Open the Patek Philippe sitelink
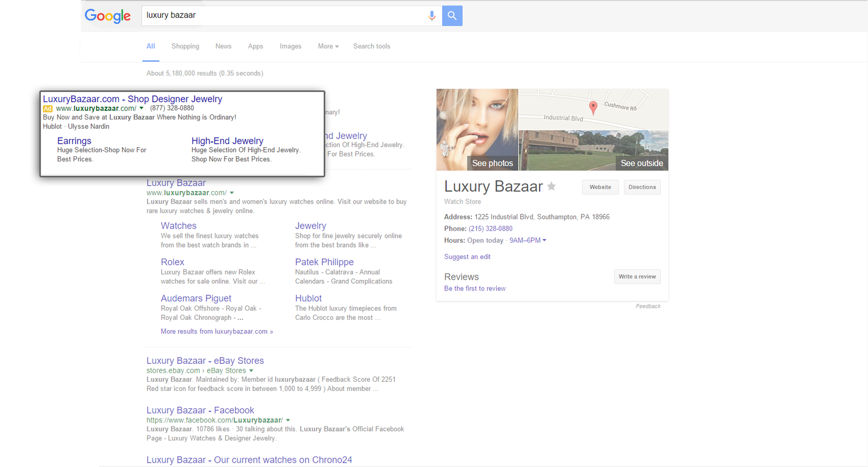Image resolution: width=868 pixels, height=467 pixels. pos(324,262)
